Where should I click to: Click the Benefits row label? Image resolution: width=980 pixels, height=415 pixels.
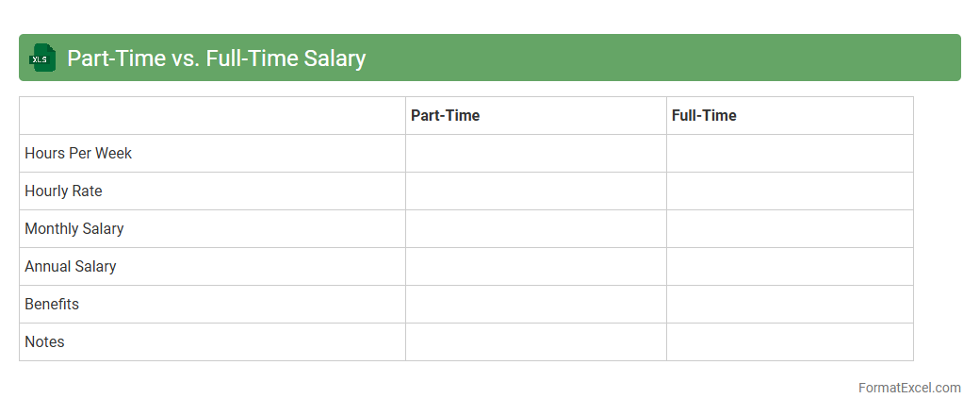(x=52, y=304)
